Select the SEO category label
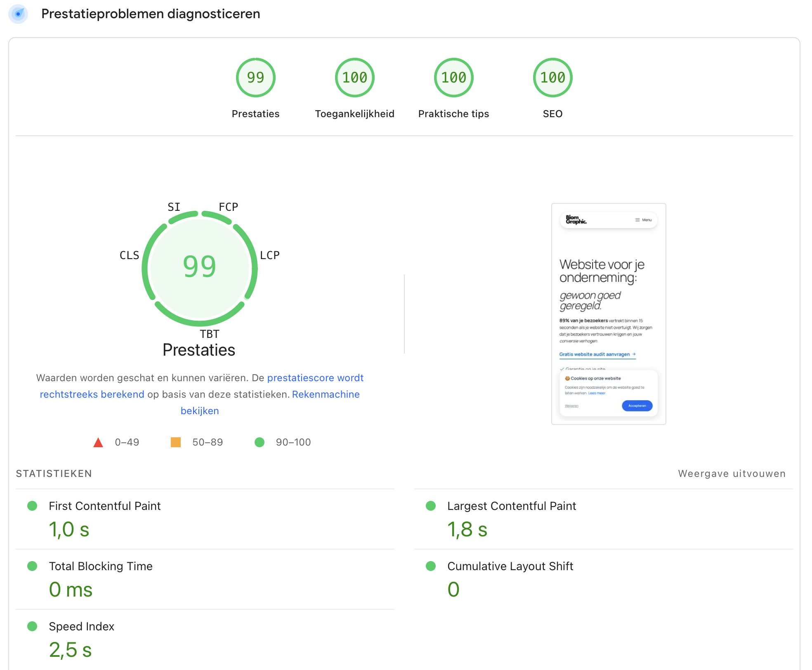812x670 pixels. [552, 114]
